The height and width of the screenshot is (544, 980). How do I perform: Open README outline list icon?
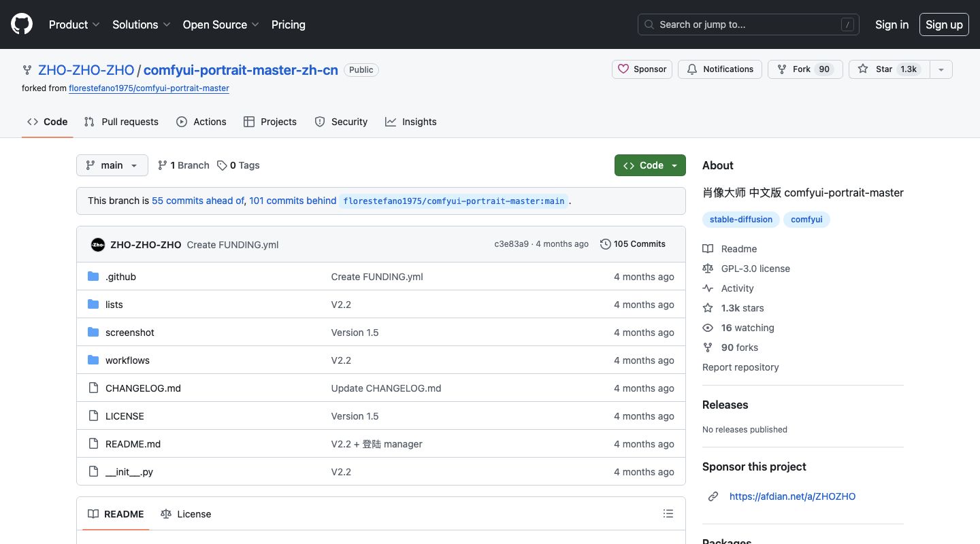click(668, 514)
